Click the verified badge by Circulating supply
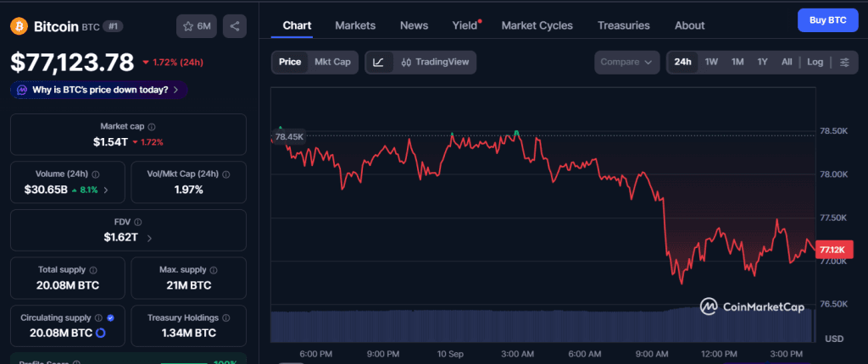The width and height of the screenshot is (868, 364). coord(110,318)
